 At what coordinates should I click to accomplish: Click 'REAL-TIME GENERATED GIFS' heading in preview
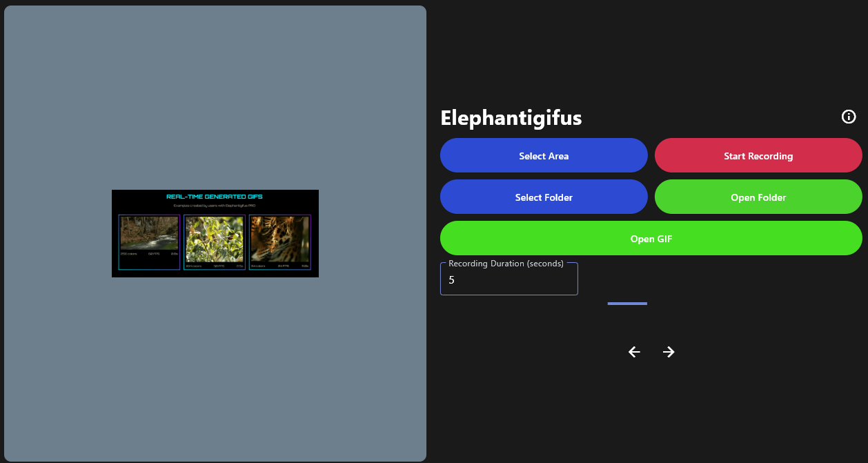tap(215, 197)
